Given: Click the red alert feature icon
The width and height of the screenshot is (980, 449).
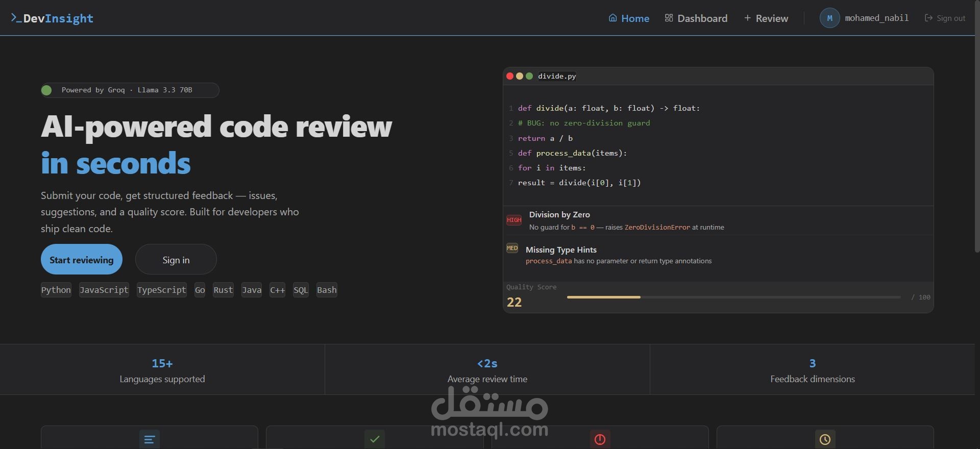Looking at the screenshot, I should [600, 439].
